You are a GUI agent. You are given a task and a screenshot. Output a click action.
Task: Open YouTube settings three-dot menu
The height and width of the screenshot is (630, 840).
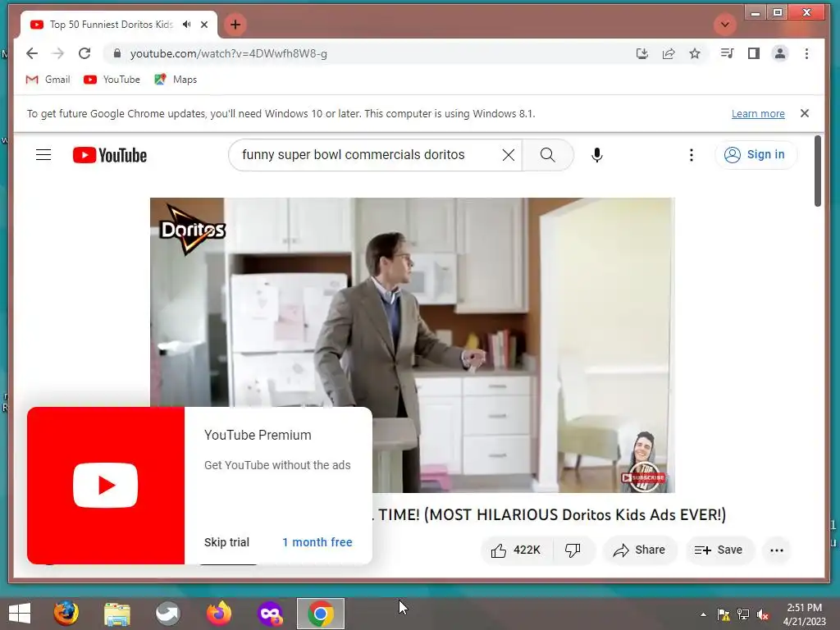tap(691, 155)
